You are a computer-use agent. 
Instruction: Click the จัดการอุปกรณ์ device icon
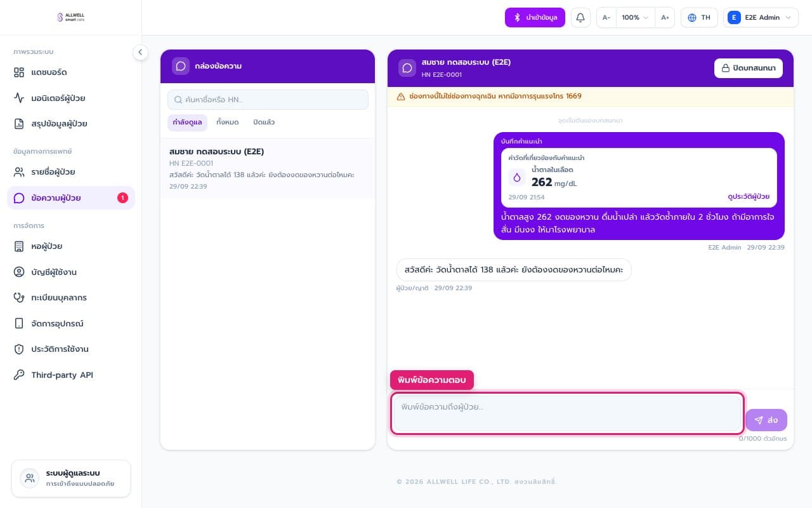point(19,323)
